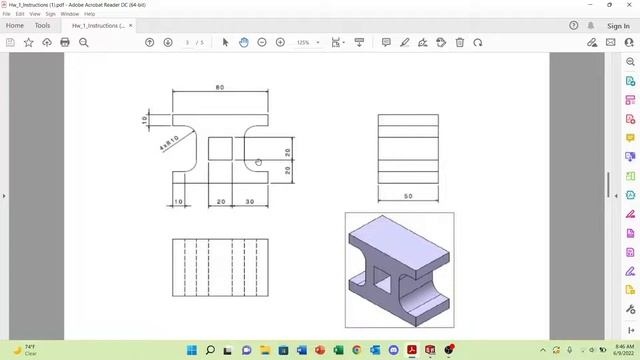Open share with others icon
This screenshot has height=360, width=640.
[x=629, y=42]
